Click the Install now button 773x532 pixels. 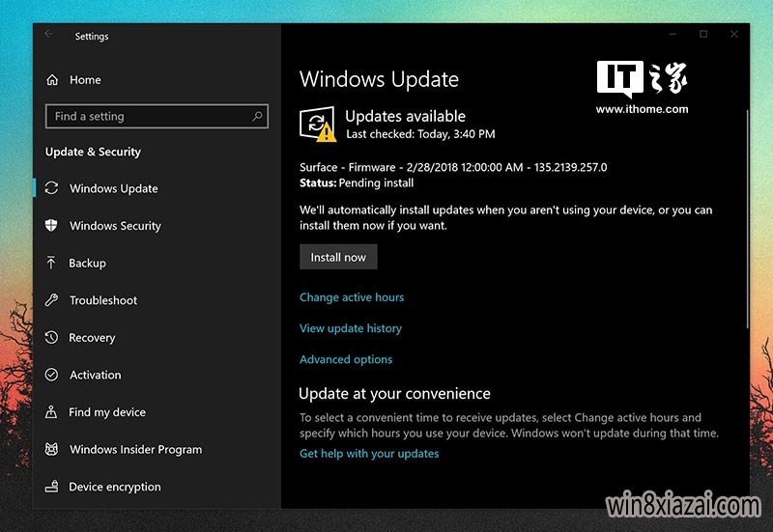tap(338, 257)
